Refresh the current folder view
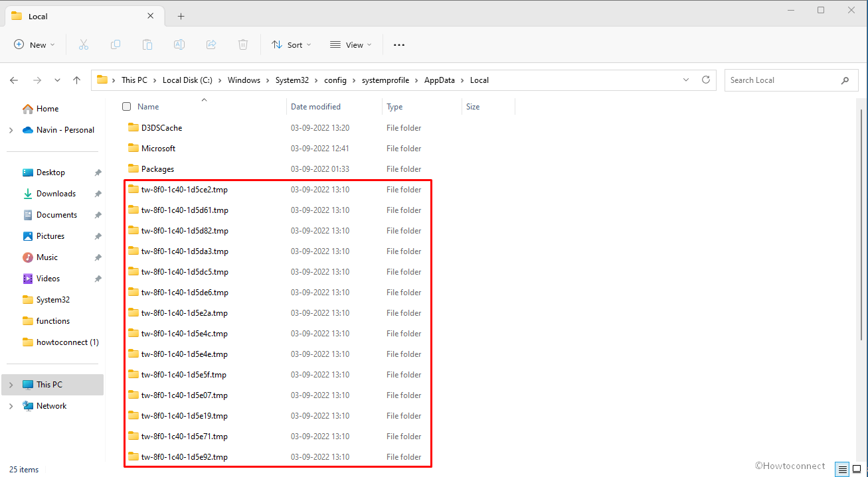 coord(705,80)
